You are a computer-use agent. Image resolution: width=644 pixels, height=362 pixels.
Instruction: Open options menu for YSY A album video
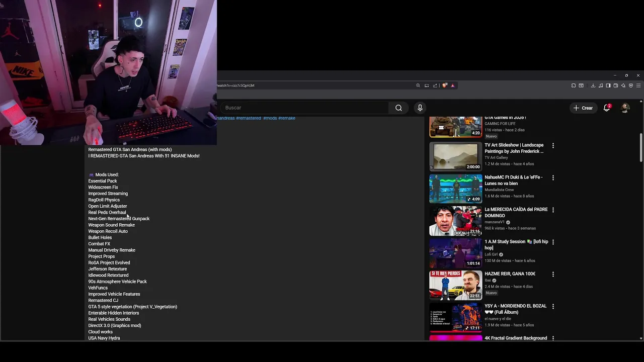tap(553, 307)
